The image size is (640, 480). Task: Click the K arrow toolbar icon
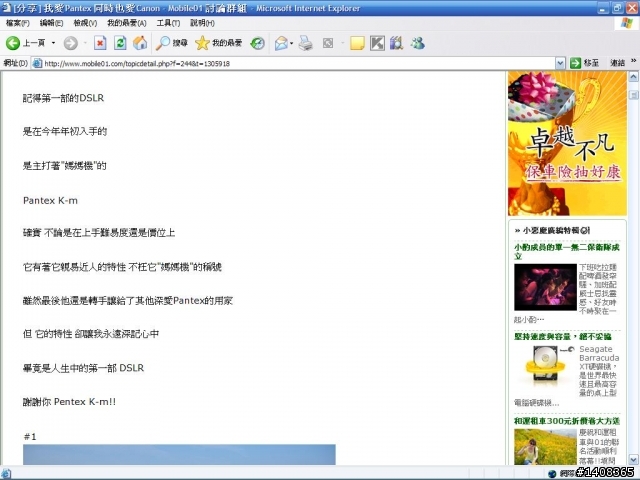click(x=377, y=43)
